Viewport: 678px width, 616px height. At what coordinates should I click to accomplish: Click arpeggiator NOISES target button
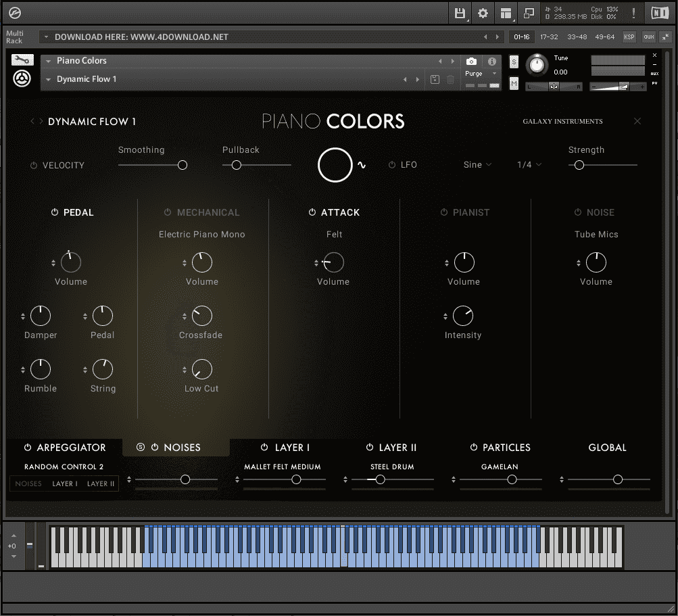(28, 483)
